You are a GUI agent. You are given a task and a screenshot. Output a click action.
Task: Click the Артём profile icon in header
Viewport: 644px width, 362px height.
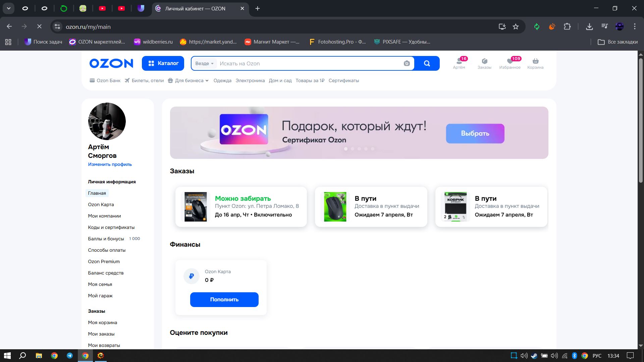pos(459,61)
